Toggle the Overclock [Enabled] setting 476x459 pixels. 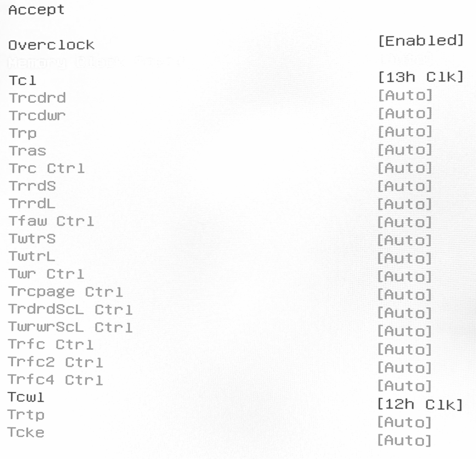pos(421,41)
